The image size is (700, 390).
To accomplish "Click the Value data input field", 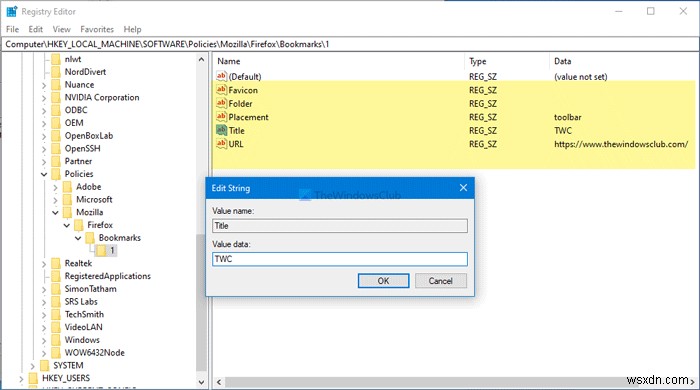I will coord(340,259).
